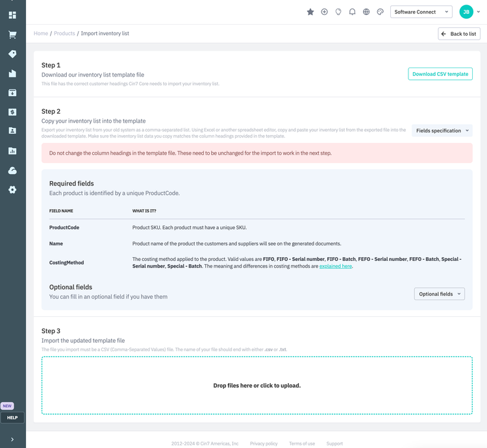Click the globe language icon
This screenshot has width=487, height=448.
[x=366, y=12]
